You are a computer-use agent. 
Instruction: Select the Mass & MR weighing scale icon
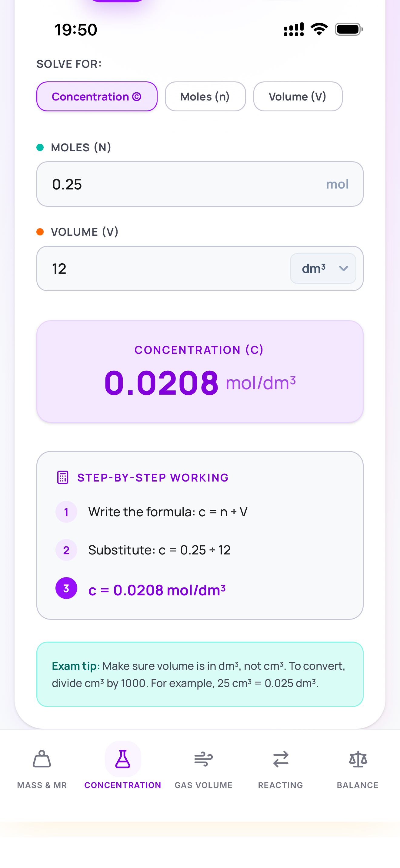pos(42,759)
